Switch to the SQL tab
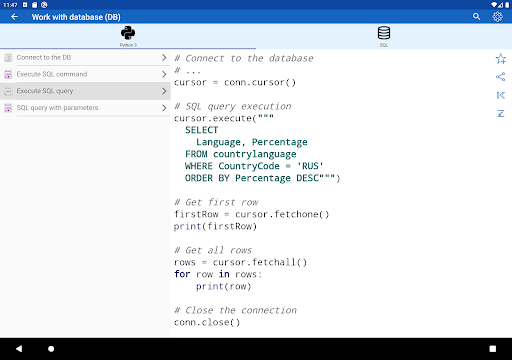 click(384, 36)
